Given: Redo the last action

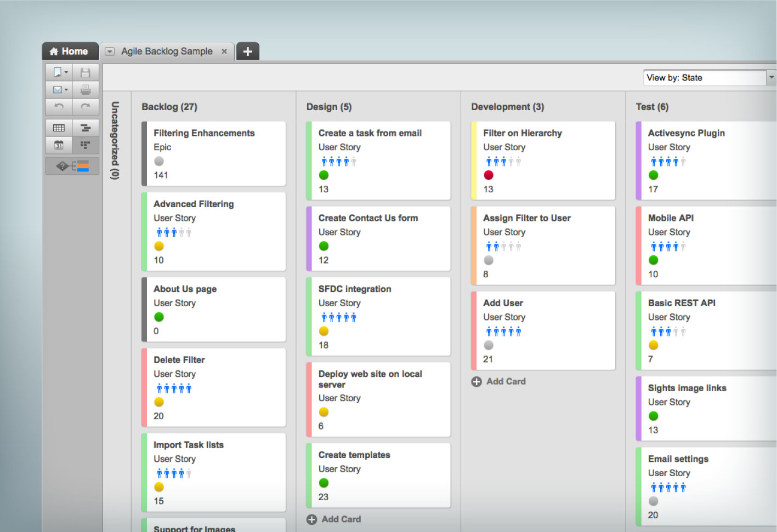Looking at the screenshot, I should point(86,107).
